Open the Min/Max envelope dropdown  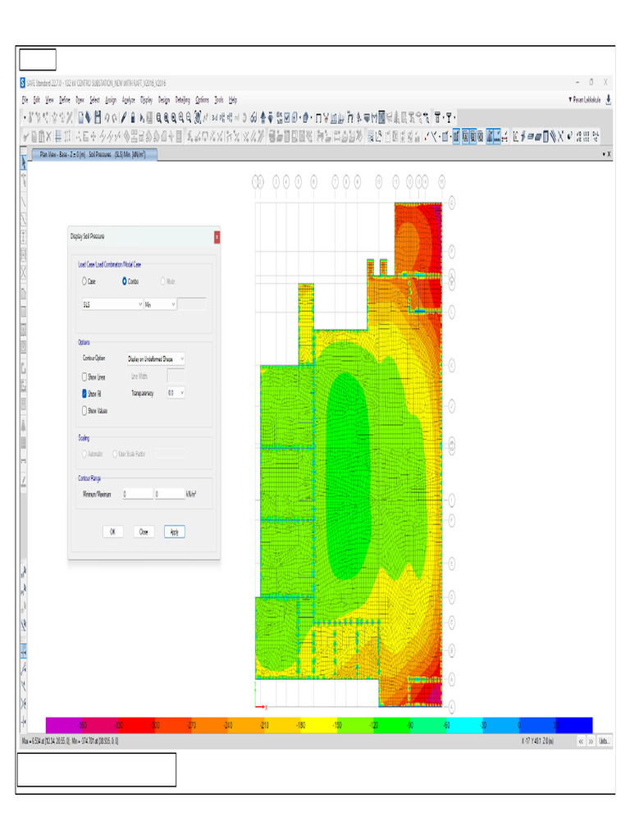tap(160, 304)
